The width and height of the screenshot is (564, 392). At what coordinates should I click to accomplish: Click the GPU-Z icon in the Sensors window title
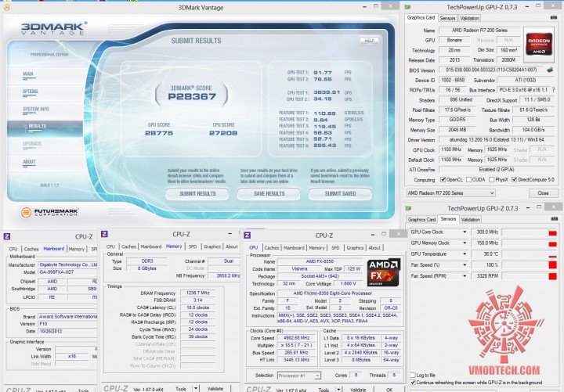pos(408,208)
